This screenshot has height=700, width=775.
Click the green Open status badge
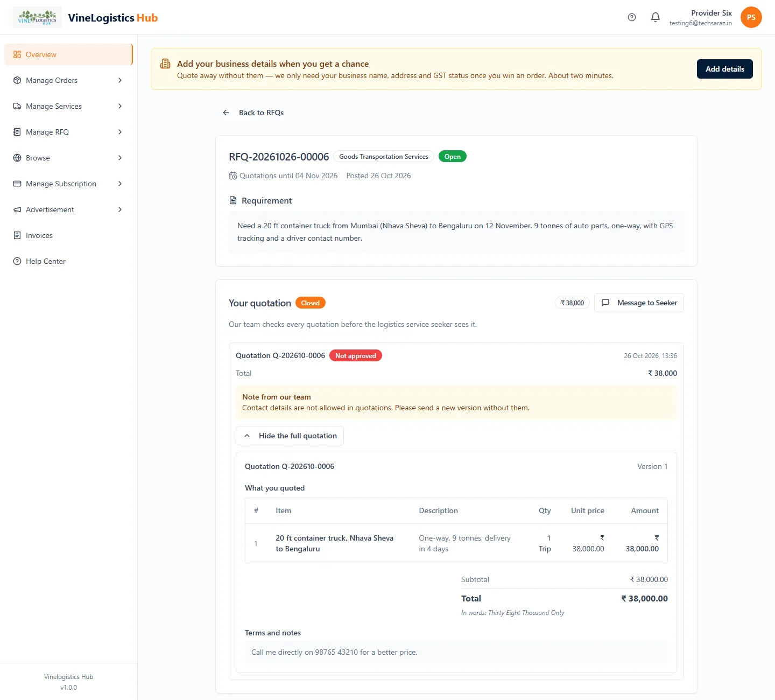pos(453,157)
